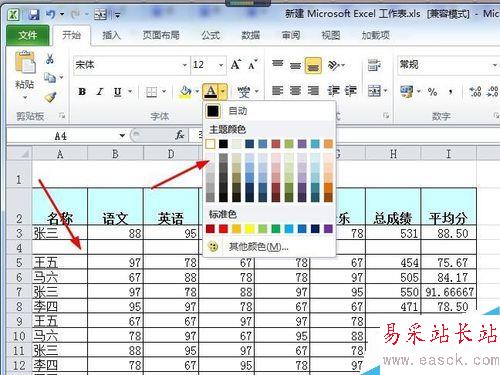Click the Decrease Decimal icon

click(492, 92)
